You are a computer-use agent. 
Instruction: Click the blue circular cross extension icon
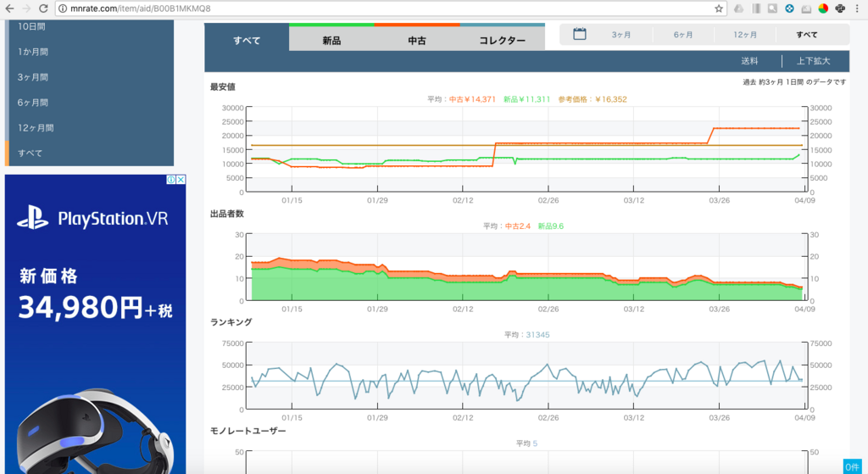(789, 8)
